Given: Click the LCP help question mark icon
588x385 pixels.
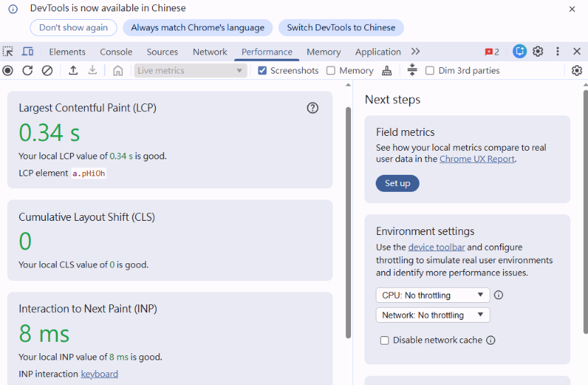Looking at the screenshot, I should [x=312, y=108].
